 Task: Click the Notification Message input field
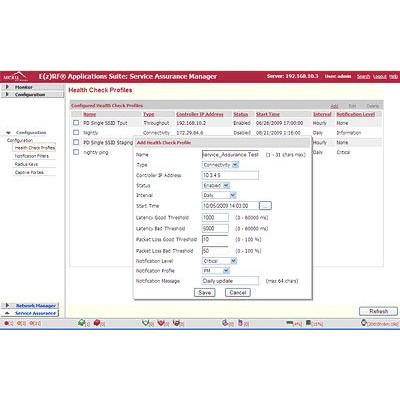pos(230,281)
